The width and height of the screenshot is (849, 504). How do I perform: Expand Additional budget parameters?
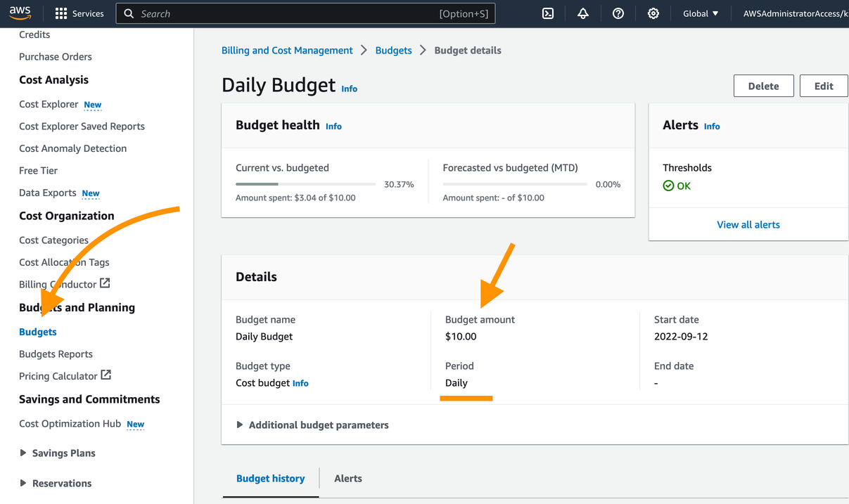[x=312, y=425]
